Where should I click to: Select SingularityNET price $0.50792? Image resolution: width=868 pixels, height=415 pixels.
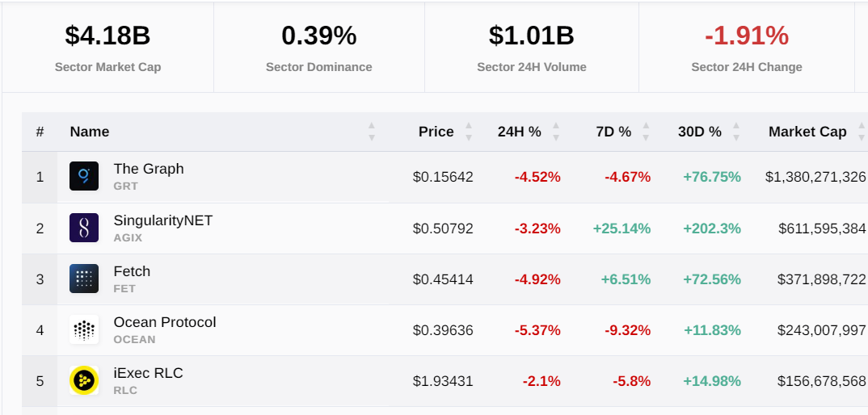(x=443, y=228)
